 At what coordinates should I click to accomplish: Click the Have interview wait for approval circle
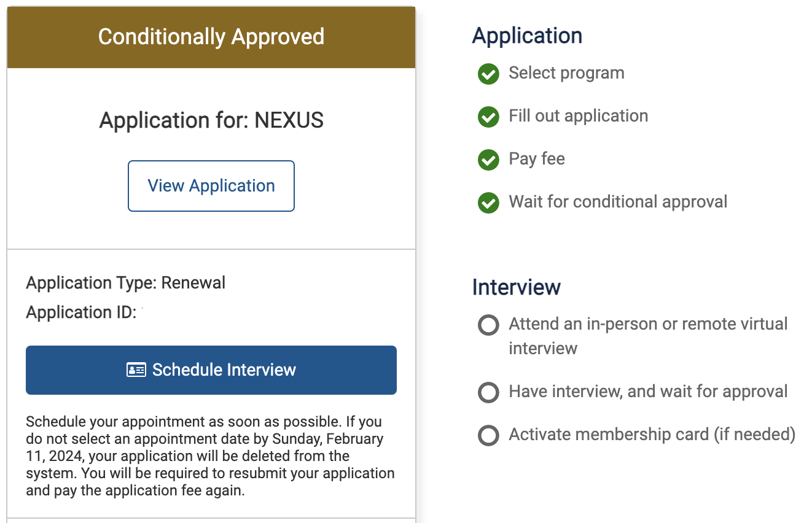[488, 393]
